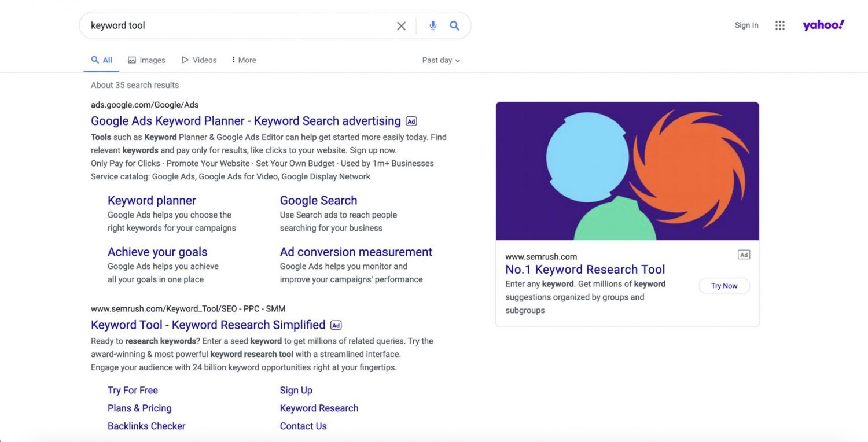Expand the More search options
Viewport: 868px width, 442px height.
(x=244, y=60)
